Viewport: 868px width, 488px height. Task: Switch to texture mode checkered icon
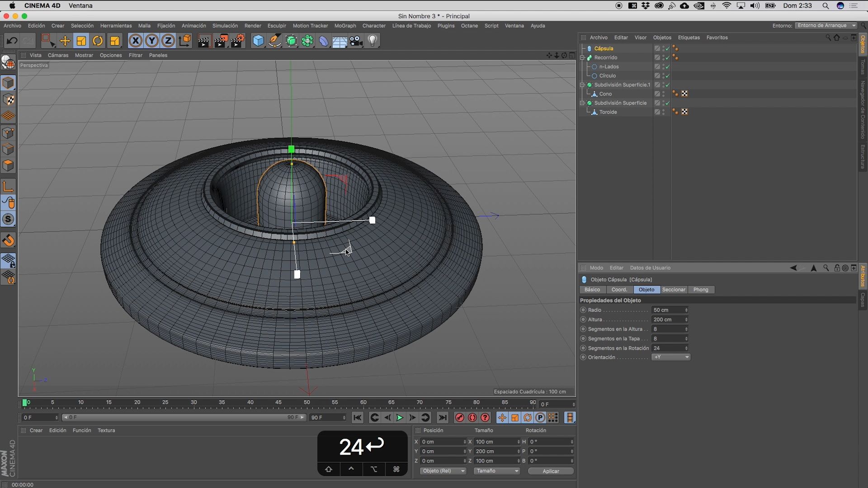tap(8, 99)
